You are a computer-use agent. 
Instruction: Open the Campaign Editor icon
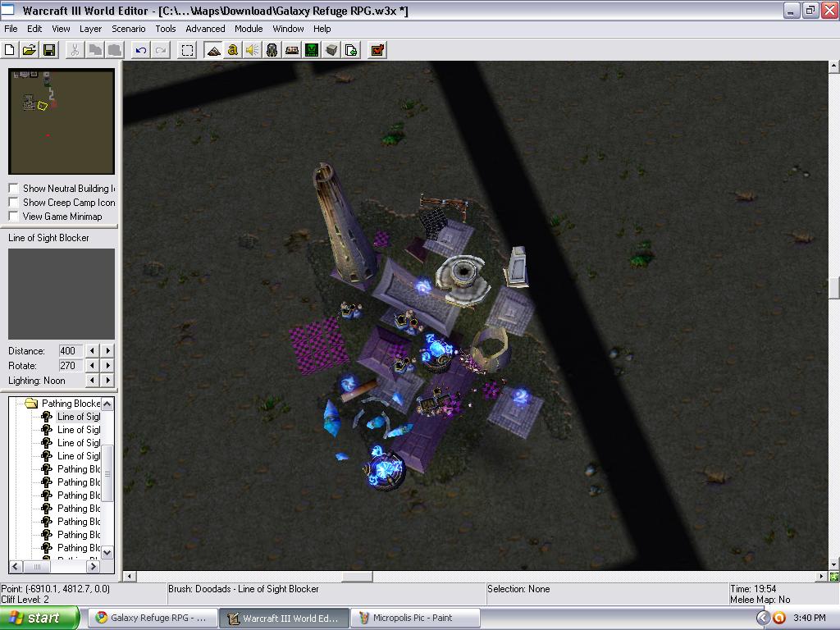(292, 50)
